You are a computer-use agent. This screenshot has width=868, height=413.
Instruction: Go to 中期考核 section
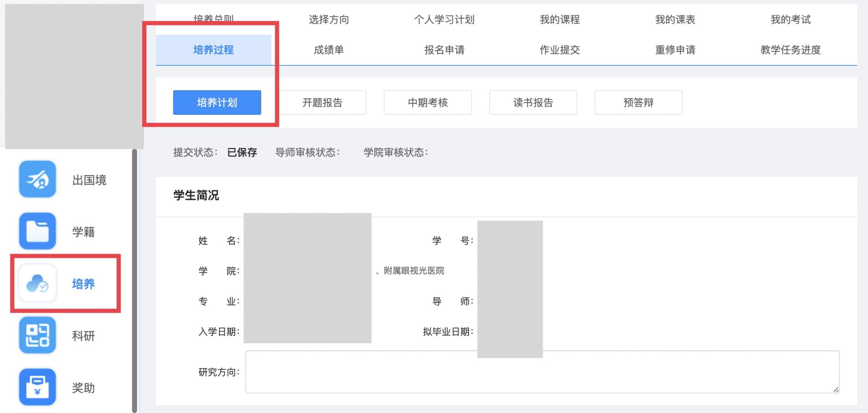pyautogui.click(x=427, y=102)
